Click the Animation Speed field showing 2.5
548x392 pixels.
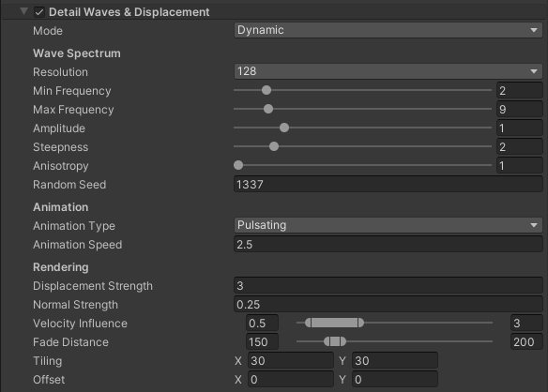388,244
